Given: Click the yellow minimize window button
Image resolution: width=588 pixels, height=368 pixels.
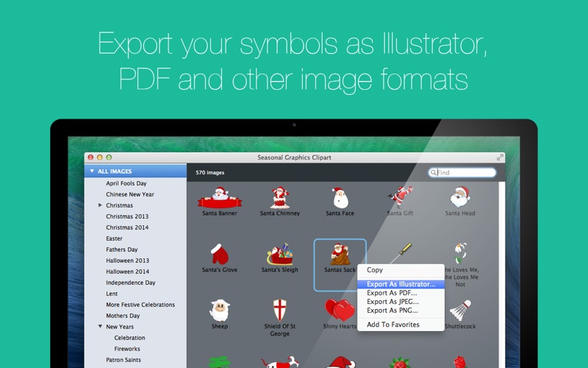Looking at the screenshot, I should click(99, 158).
